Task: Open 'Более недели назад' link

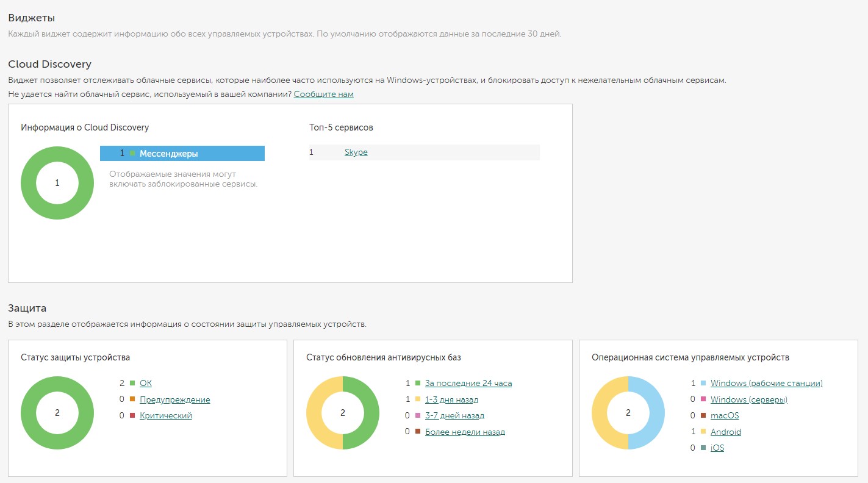Action: coord(464,432)
